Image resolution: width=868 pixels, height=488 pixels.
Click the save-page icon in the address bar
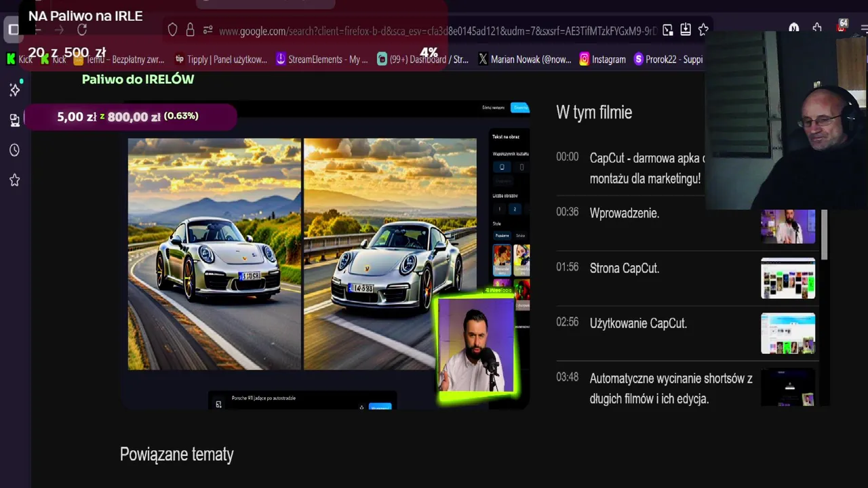pos(686,30)
